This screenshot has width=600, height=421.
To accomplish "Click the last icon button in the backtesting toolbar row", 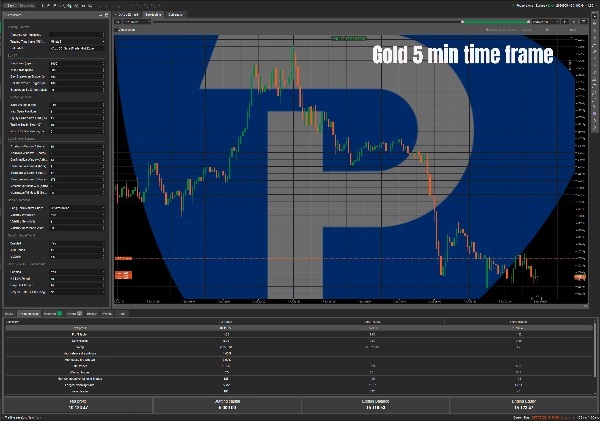I will point(584,22).
